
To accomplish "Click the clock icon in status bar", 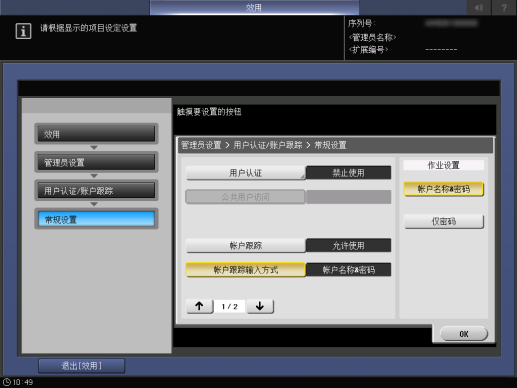I will (x=7, y=382).
